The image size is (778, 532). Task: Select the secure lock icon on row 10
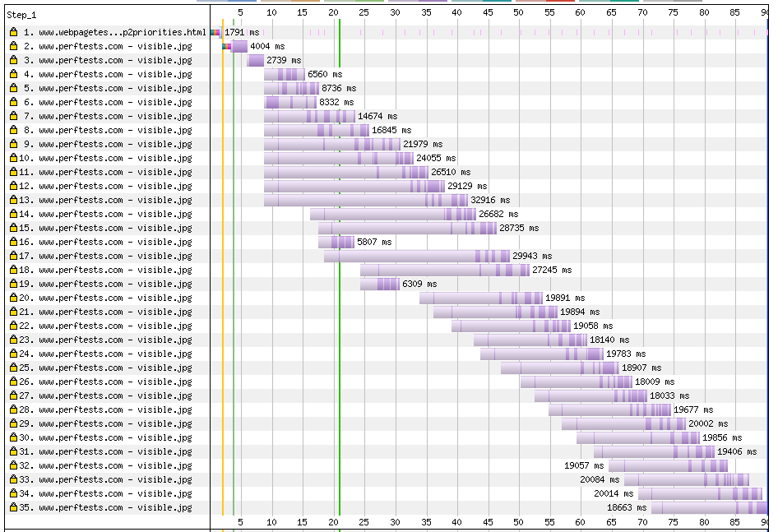point(13,158)
